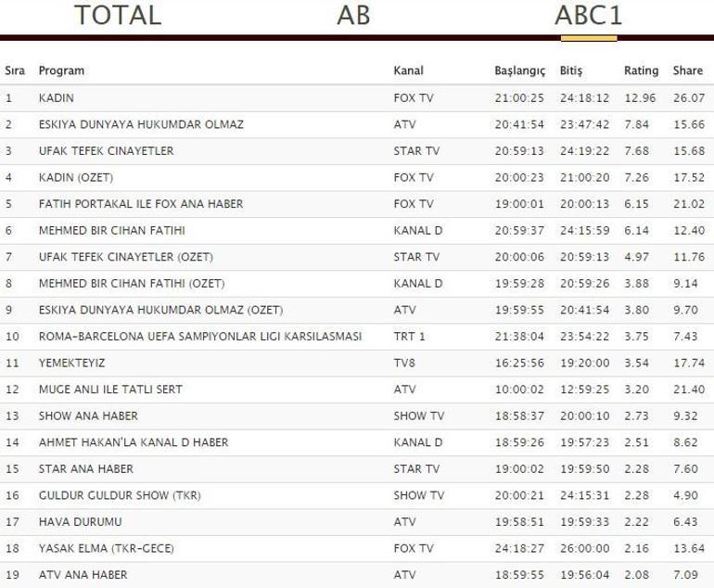Click share value 13.64
714x588 pixels.
[x=689, y=548]
